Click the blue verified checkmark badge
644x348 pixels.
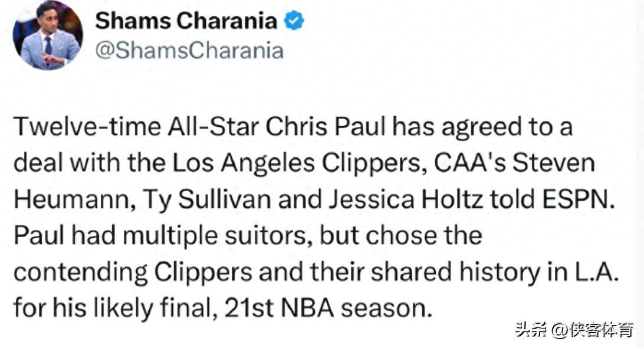(294, 21)
